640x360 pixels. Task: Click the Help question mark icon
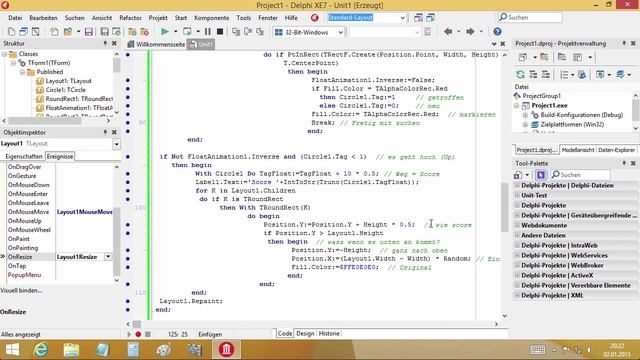coord(497,32)
